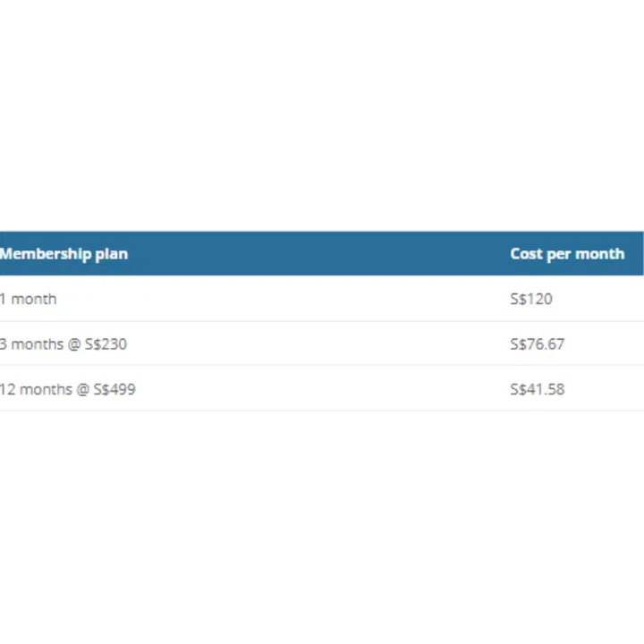Click the word "months" in the S$499 row

pos(47,389)
